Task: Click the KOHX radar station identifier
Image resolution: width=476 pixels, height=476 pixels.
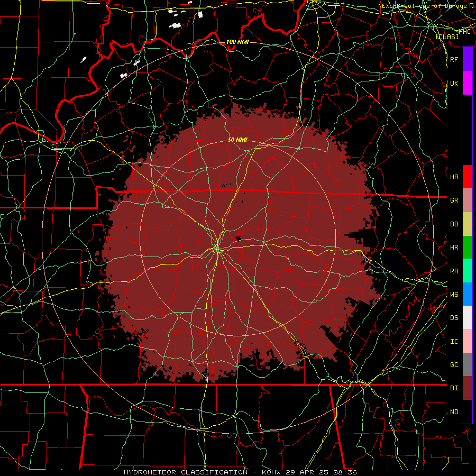Action: pyautogui.click(x=271, y=472)
